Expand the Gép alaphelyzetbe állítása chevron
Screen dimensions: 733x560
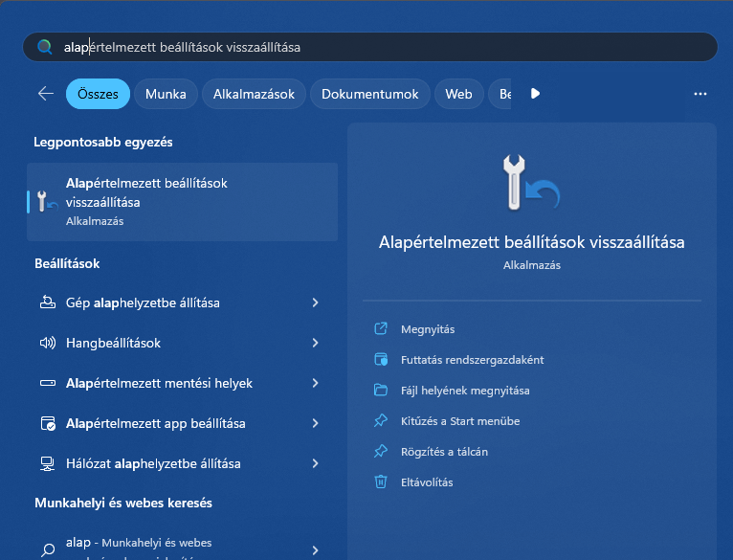[315, 303]
